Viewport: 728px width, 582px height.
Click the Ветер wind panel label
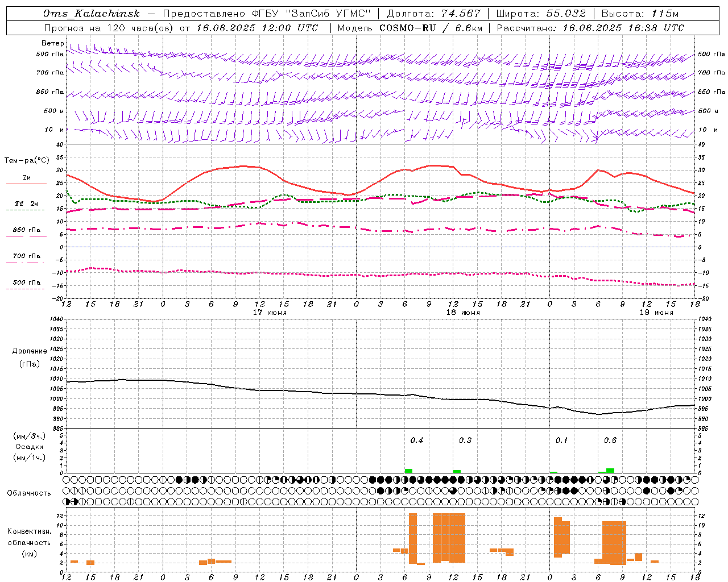coord(52,43)
